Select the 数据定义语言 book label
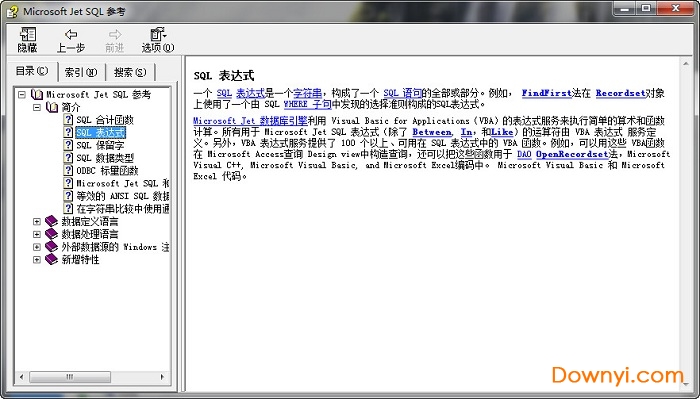Screen dimensions: 700x399 point(90,221)
